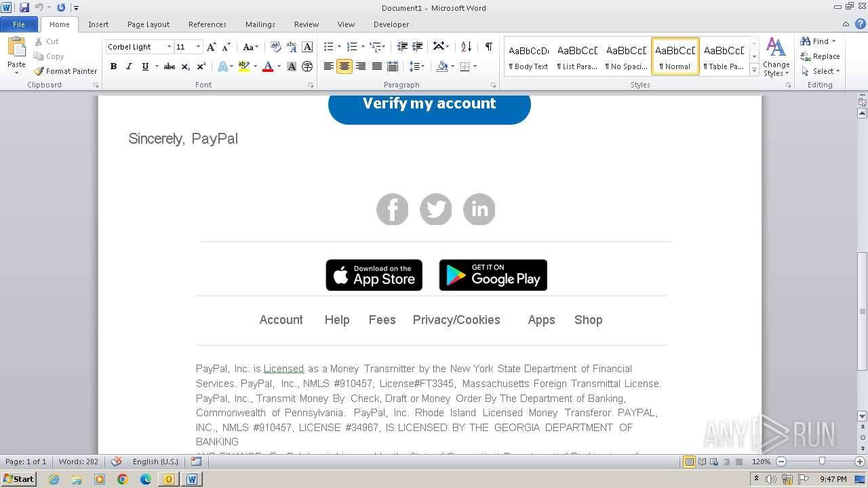Open the font name dropdown

point(169,47)
